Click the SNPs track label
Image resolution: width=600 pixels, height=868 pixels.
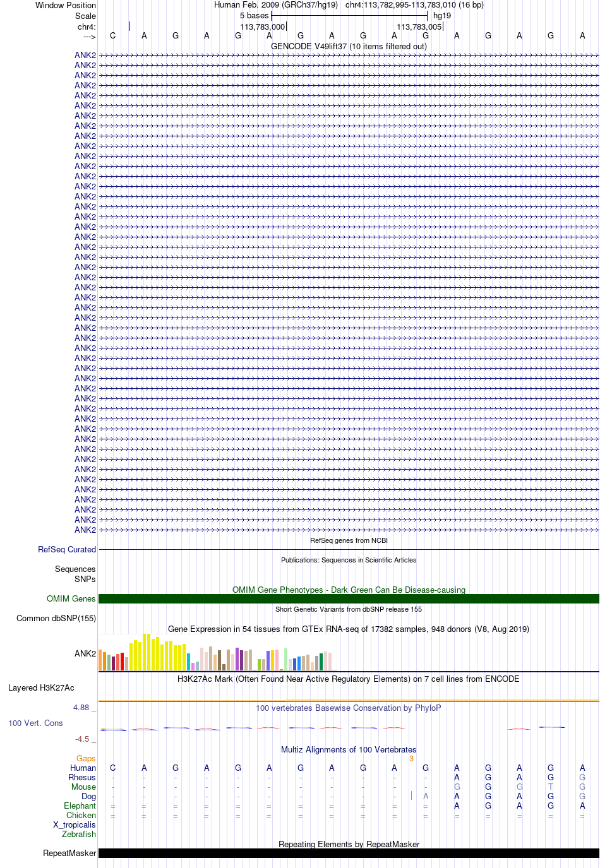[85, 579]
